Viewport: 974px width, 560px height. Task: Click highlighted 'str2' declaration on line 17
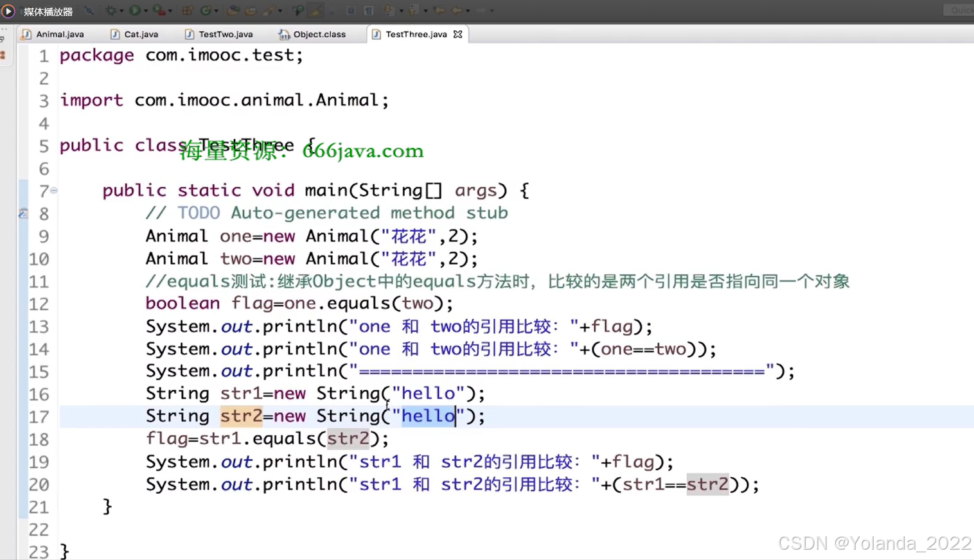(x=241, y=416)
